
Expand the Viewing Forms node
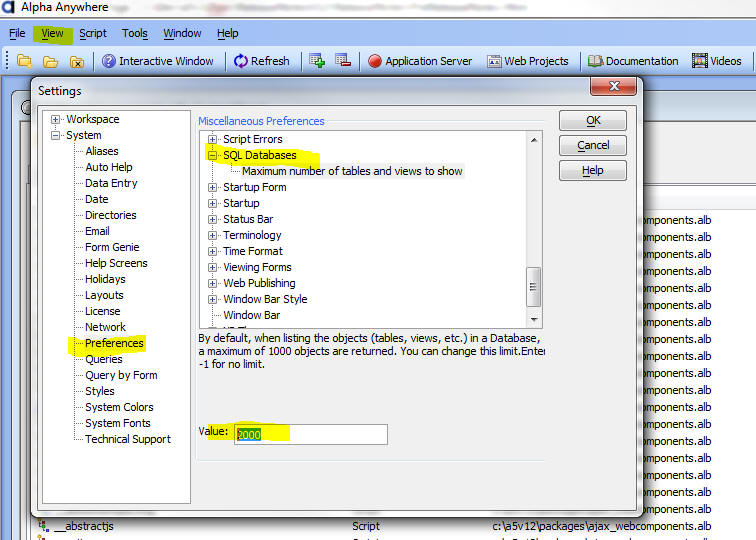(212, 267)
